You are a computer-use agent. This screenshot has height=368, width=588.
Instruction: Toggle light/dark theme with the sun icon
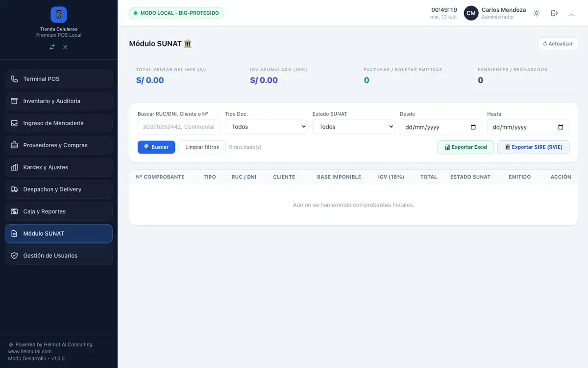[537, 13]
